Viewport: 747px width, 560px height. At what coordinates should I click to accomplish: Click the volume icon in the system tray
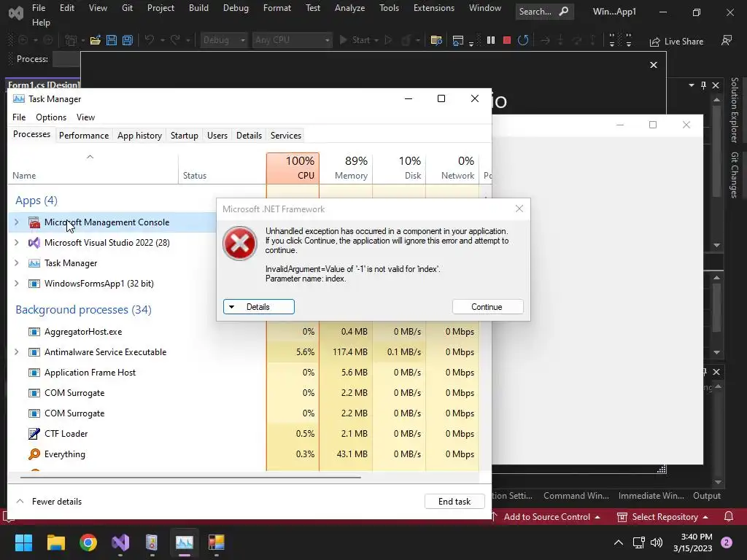pyautogui.click(x=657, y=542)
